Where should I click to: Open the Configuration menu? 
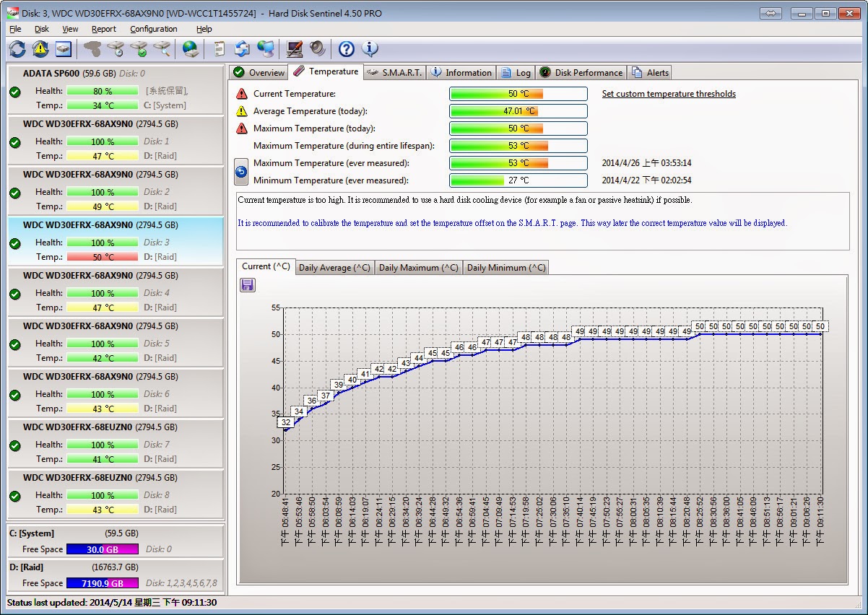(154, 29)
